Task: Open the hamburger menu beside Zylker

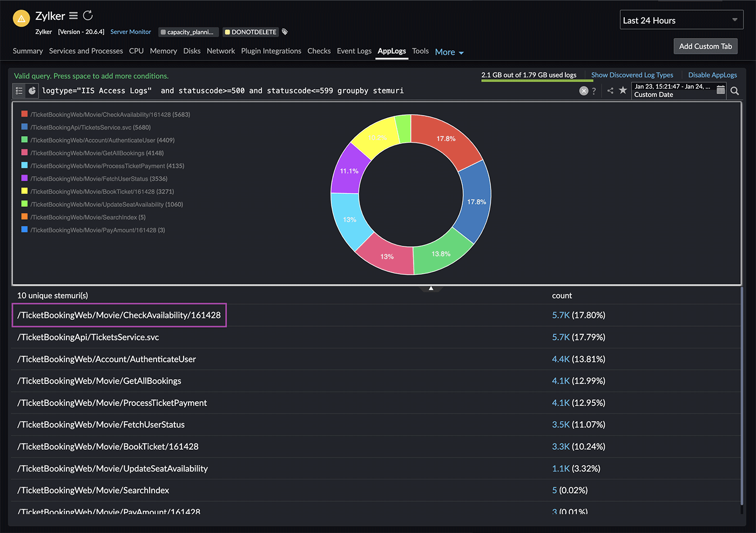Action: pos(73,16)
